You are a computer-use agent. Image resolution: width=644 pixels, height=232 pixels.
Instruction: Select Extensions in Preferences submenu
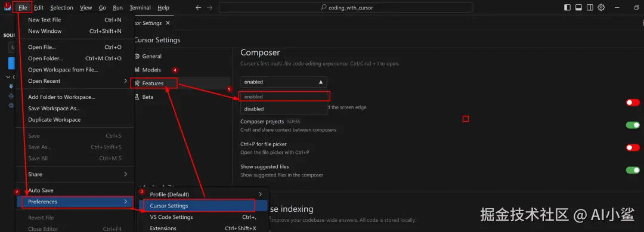[203, 228]
